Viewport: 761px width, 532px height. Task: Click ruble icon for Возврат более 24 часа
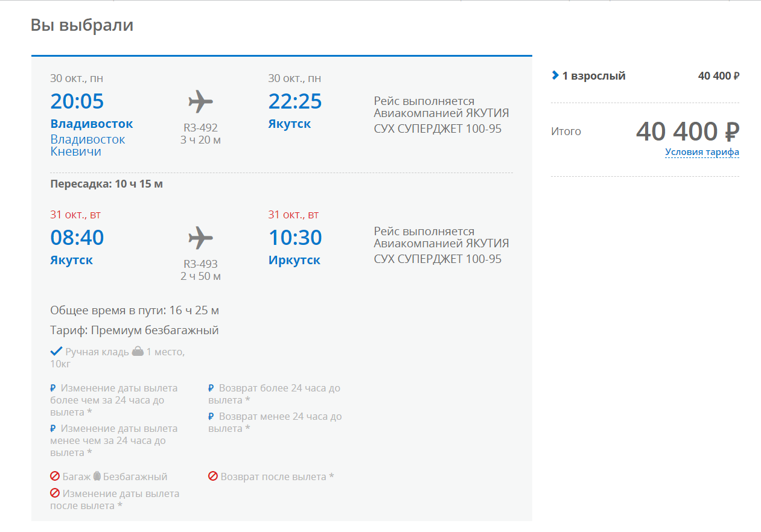click(x=211, y=388)
